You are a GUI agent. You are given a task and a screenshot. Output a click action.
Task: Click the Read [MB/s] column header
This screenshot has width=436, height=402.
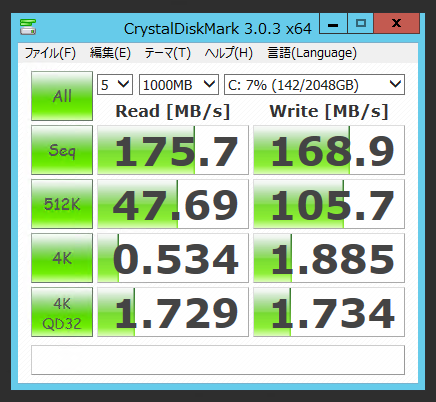[x=173, y=111]
